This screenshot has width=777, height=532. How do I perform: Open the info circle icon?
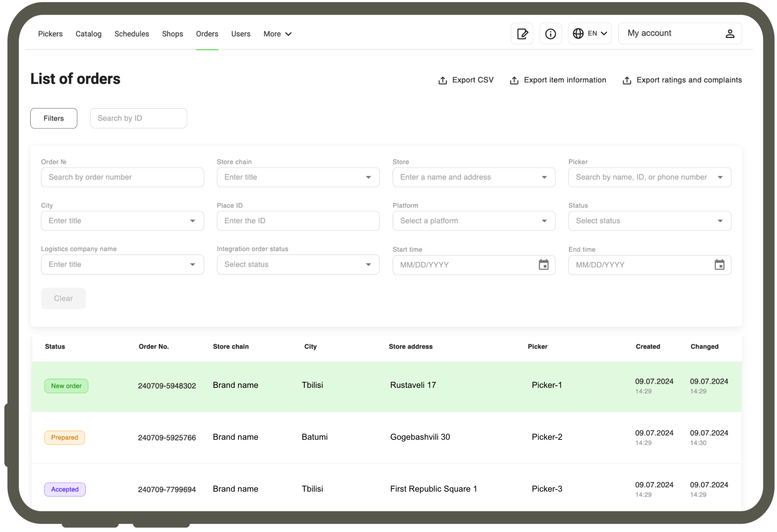click(550, 34)
